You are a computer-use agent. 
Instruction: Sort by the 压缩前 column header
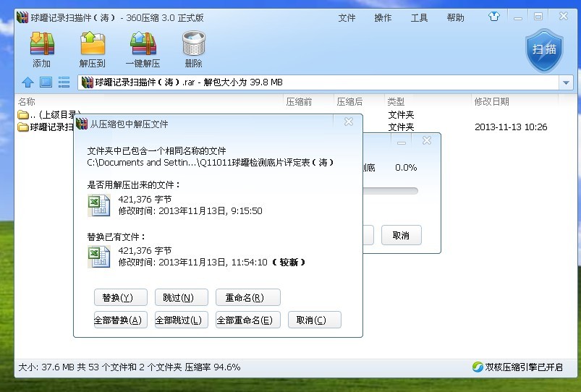point(299,101)
